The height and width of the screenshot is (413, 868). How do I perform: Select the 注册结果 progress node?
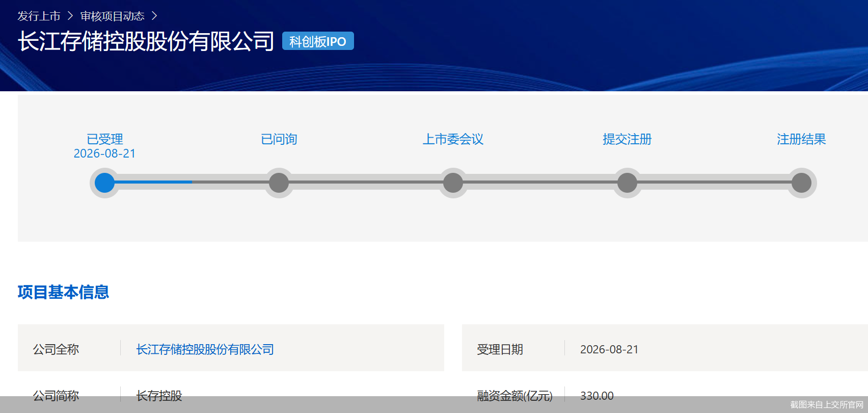tap(801, 183)
